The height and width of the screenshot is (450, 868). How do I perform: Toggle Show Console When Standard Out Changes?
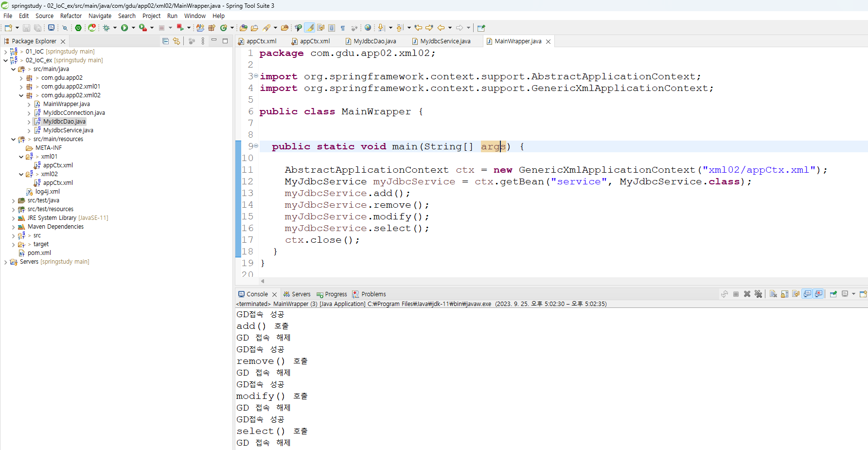pos(807,294)
